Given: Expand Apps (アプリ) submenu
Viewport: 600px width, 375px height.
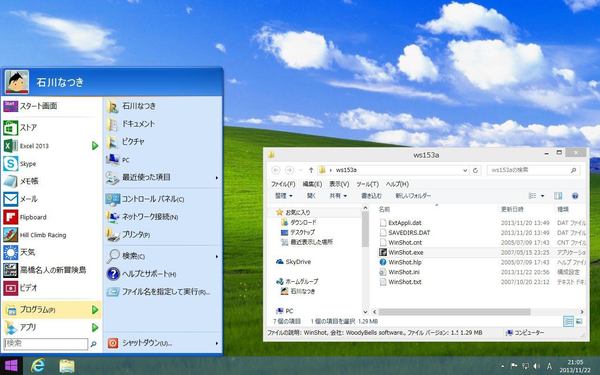Looking at the screenshot, I should point(95,328).
